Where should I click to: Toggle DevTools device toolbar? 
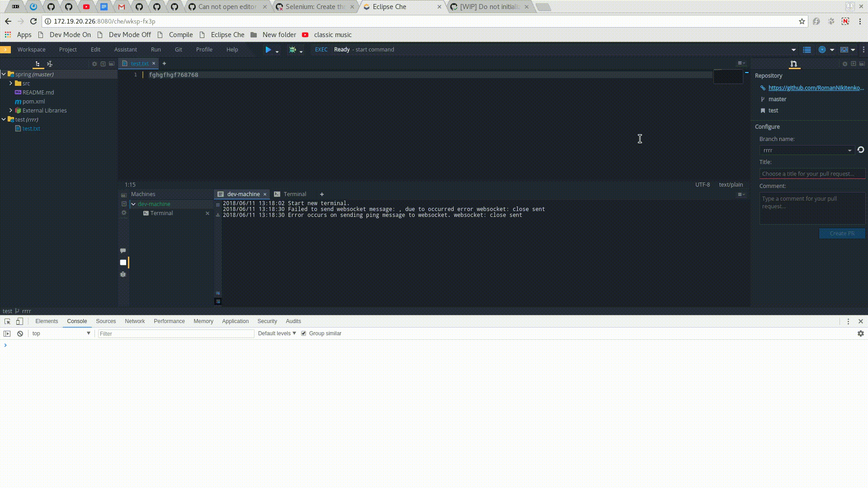pos(19,321)
